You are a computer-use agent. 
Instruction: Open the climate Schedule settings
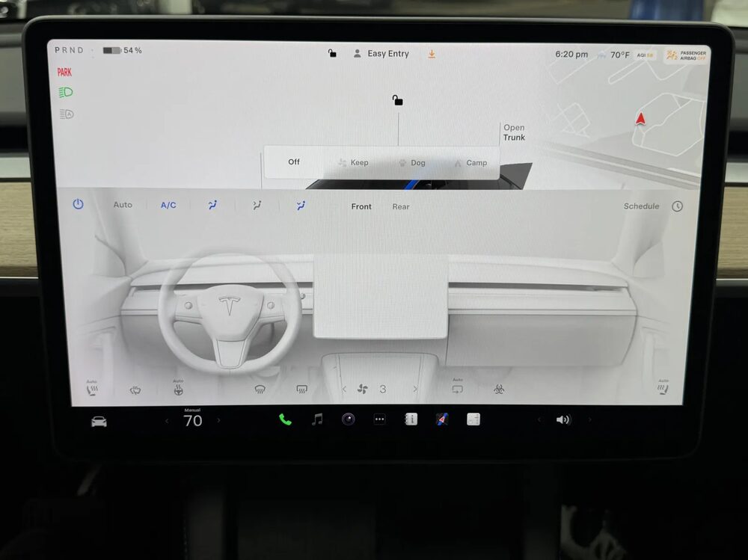pyautogui.click(x=641, y=206)
